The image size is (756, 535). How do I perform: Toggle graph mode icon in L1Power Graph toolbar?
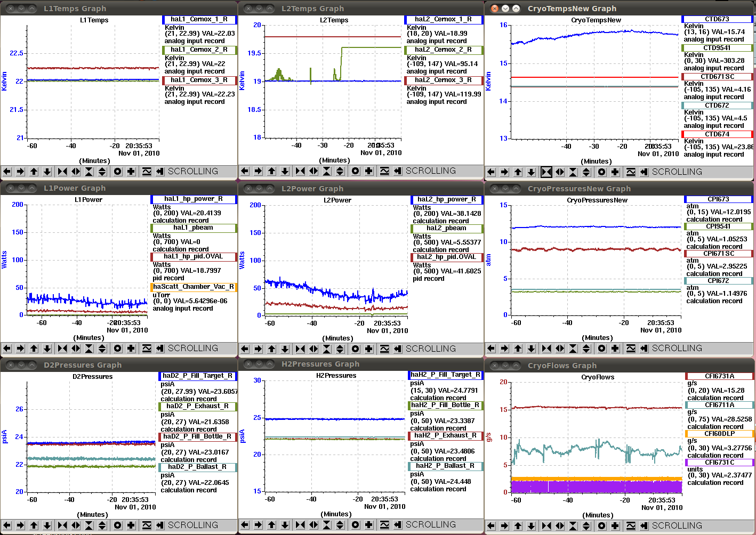click(x=147, y=348)
